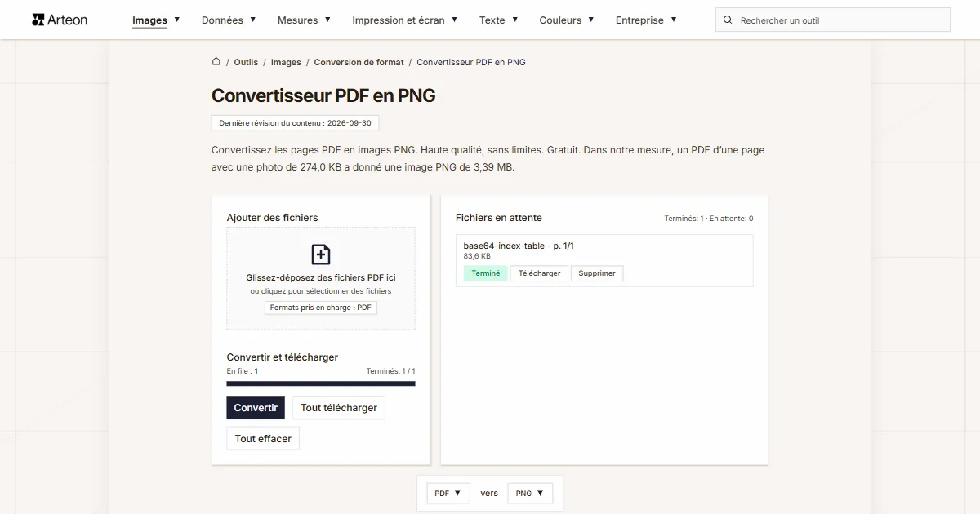Open the PDF source format dropdown

pos(448,493)
